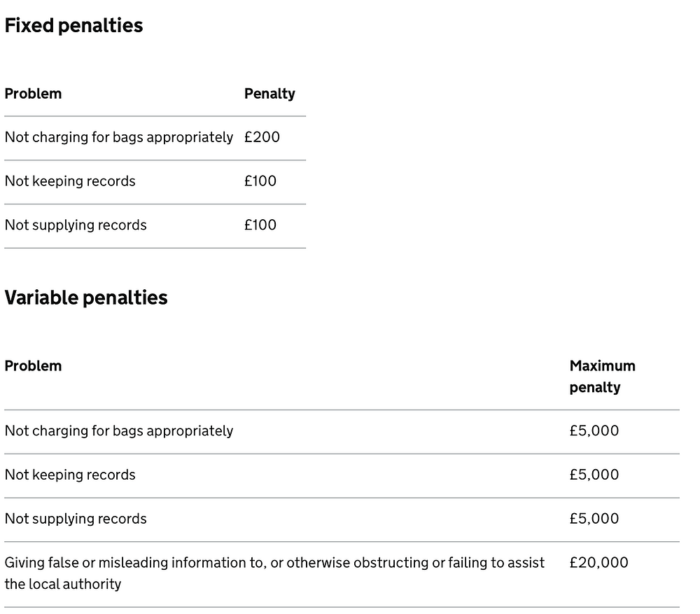Click the £5,000 maximum for not charging for bags

594,431
